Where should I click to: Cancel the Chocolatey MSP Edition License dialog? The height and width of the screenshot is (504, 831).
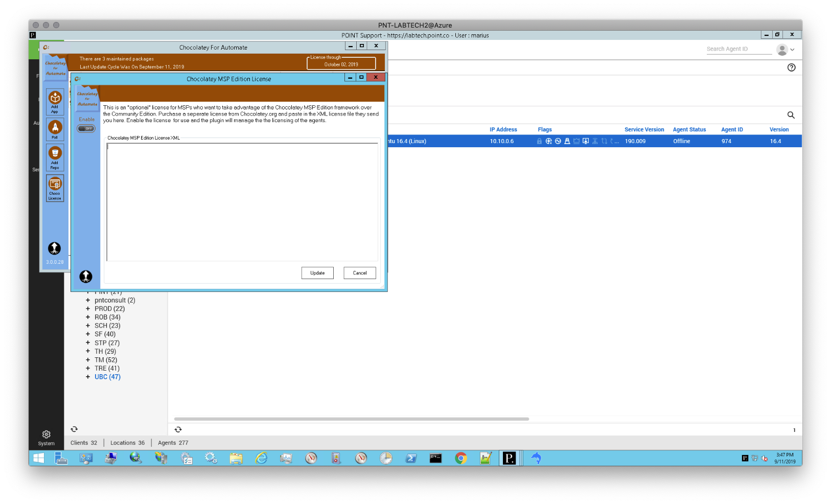(x=359, y=273)
